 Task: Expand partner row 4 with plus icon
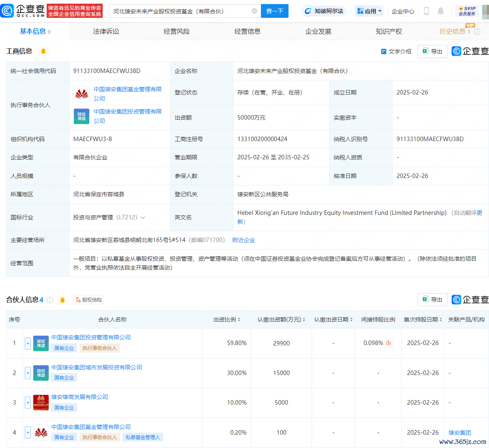(28, 433)
